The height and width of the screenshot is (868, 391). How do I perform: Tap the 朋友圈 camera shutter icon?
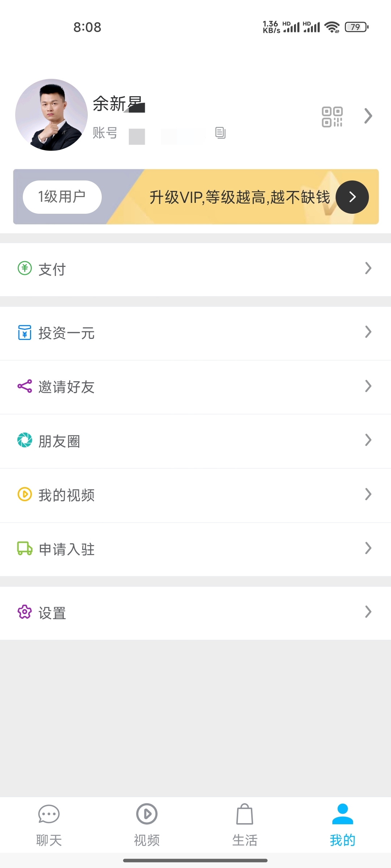point(25,440)
